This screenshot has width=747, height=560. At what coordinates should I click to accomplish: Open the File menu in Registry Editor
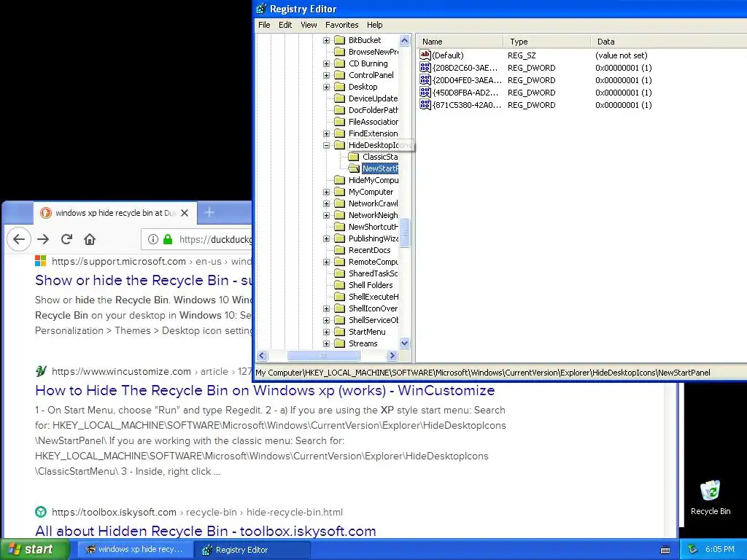[x=264, y=25]
